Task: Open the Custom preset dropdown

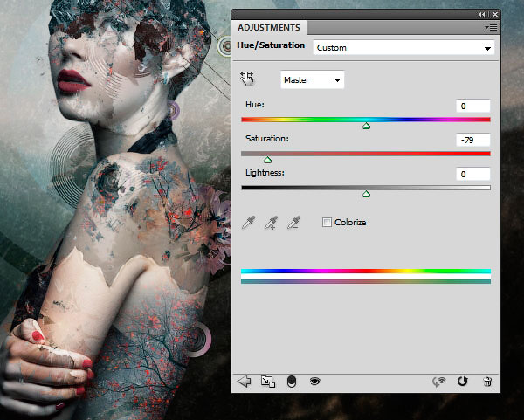Action: tap(403, 48)
